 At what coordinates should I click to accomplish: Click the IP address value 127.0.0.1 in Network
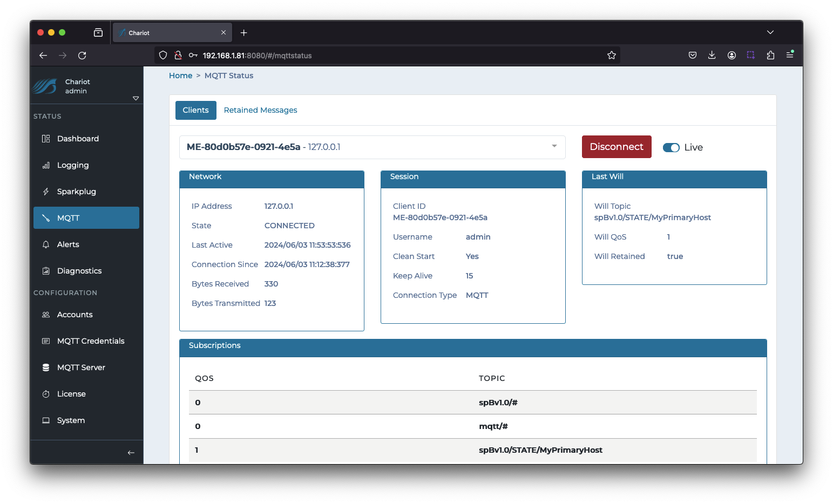tap(279, 206)
